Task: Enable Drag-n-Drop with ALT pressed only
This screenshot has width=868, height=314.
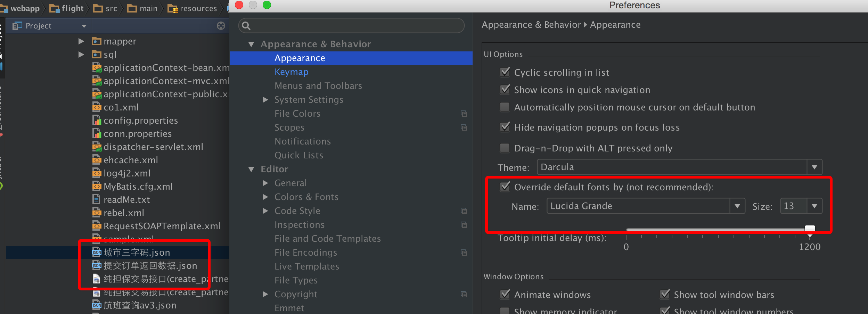Action: pos(505,148)
